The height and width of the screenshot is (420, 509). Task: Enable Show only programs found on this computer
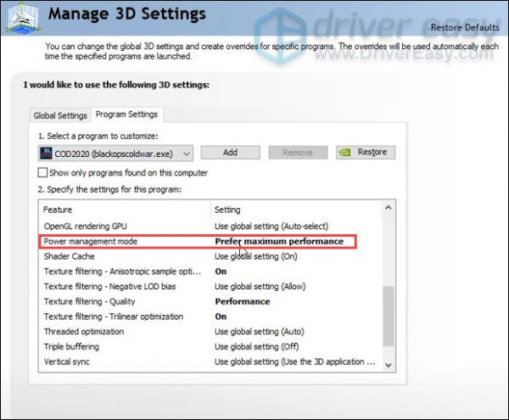coord(42,172)
